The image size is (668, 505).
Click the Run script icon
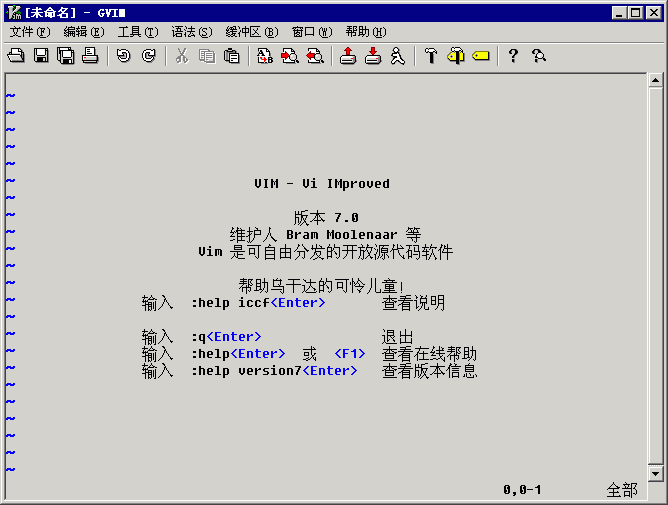[397, 56]
